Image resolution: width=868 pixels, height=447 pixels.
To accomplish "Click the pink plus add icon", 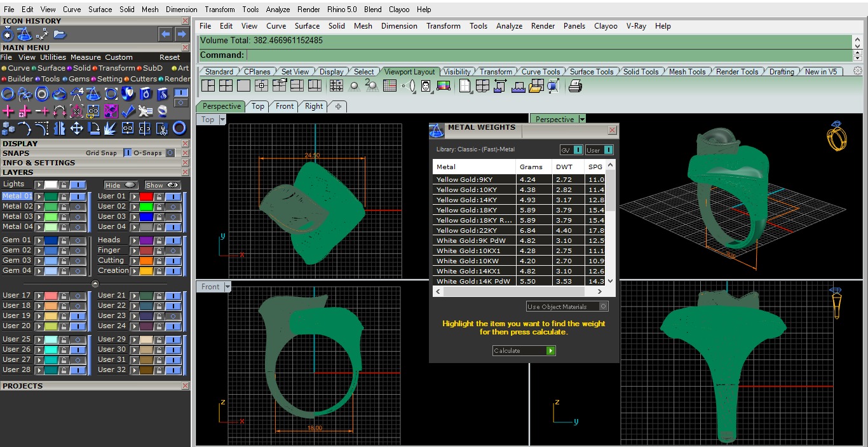I will click(x=8, y=111).
